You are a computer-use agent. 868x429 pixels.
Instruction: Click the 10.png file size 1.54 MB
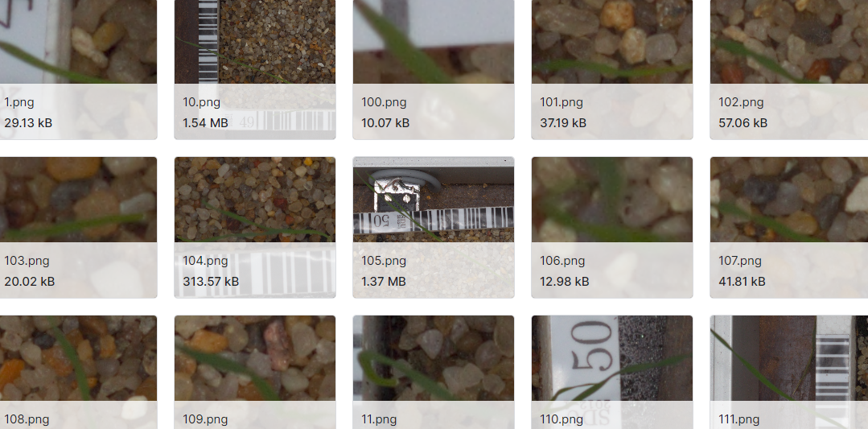click(205, 123)
